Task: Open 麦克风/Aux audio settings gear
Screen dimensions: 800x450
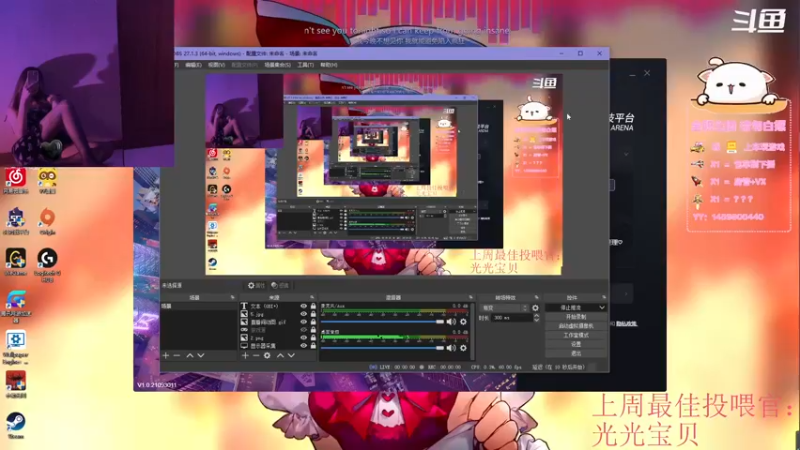Action: coord(463,322)
